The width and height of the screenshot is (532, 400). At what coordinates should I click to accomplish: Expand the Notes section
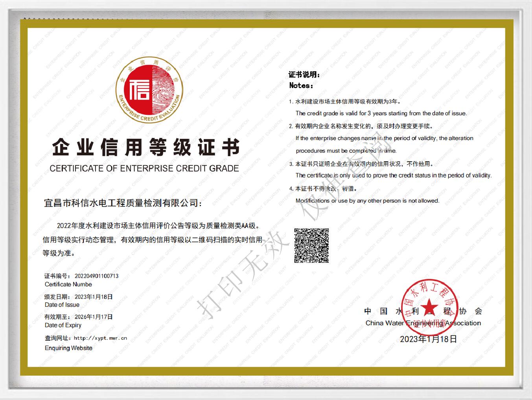click(302, 85)
